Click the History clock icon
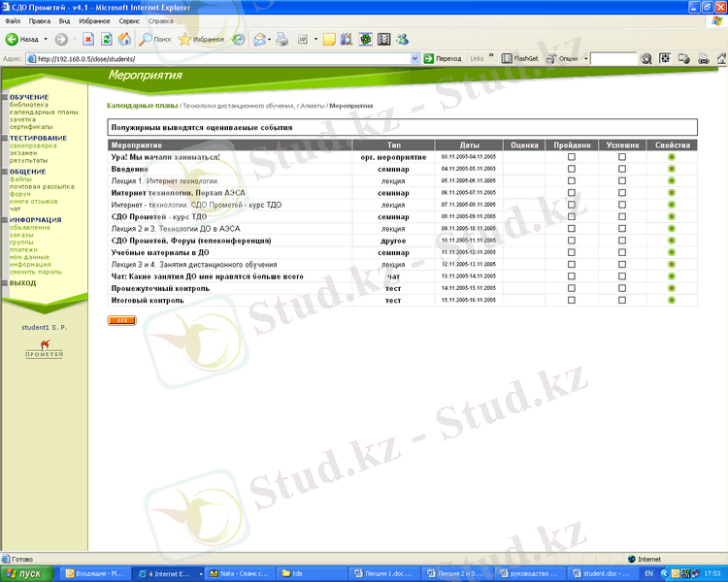 [238, 40]
